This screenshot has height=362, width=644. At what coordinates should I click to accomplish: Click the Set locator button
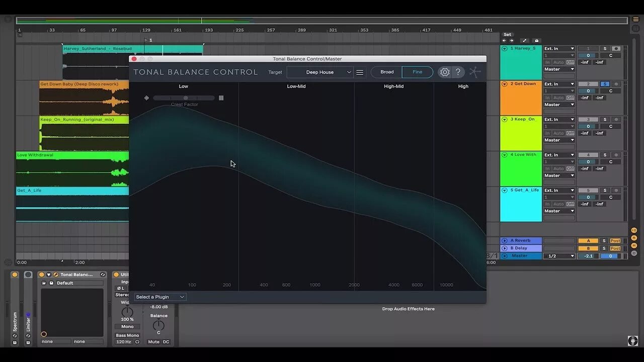click(x=508, y=35)
